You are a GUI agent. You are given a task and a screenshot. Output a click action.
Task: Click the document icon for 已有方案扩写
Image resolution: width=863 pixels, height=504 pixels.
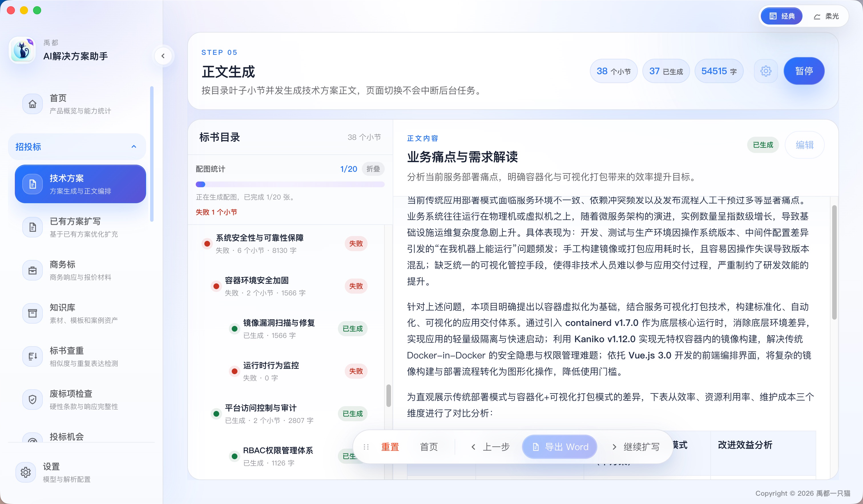(33, 227)
